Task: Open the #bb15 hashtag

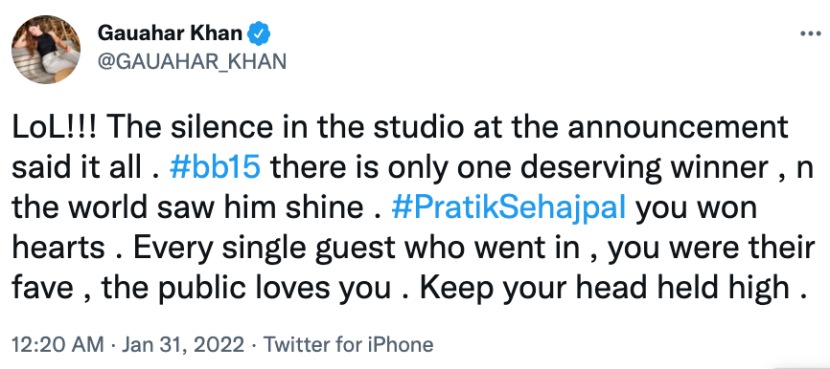Action: coord(214,169)
